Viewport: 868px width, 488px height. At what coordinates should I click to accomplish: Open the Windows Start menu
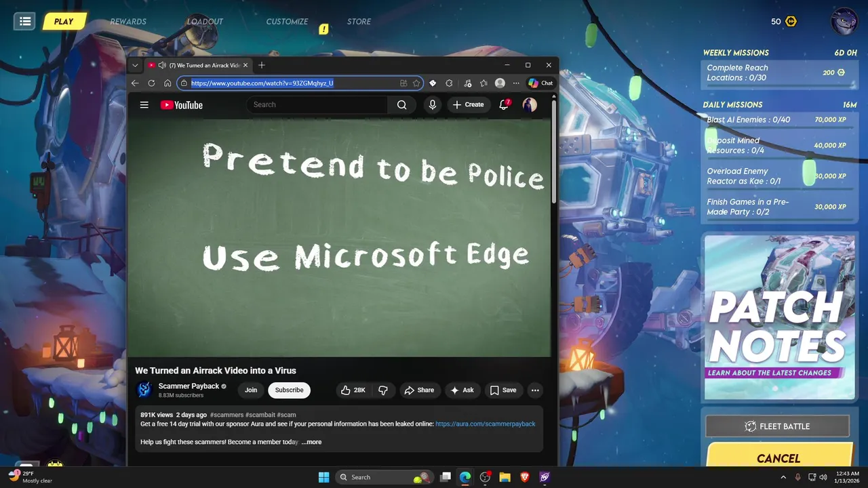[x=323, y=477]
